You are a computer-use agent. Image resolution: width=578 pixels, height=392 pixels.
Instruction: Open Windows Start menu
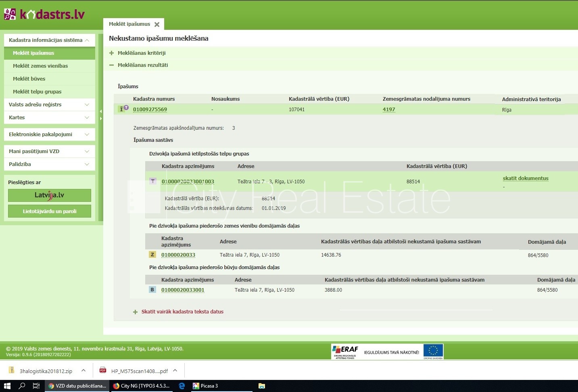(7, 386)
